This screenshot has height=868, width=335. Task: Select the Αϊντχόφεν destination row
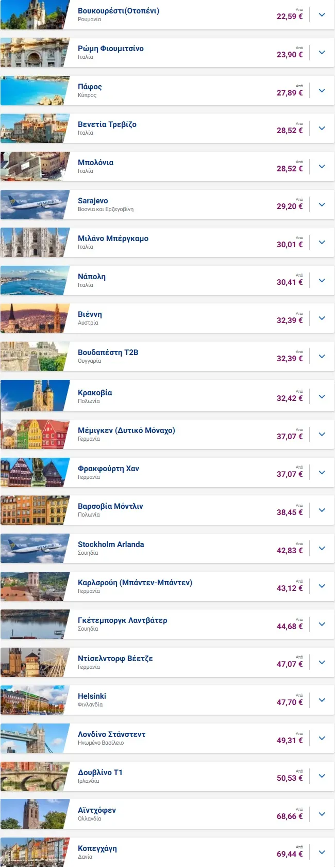[x=167, y=814]
